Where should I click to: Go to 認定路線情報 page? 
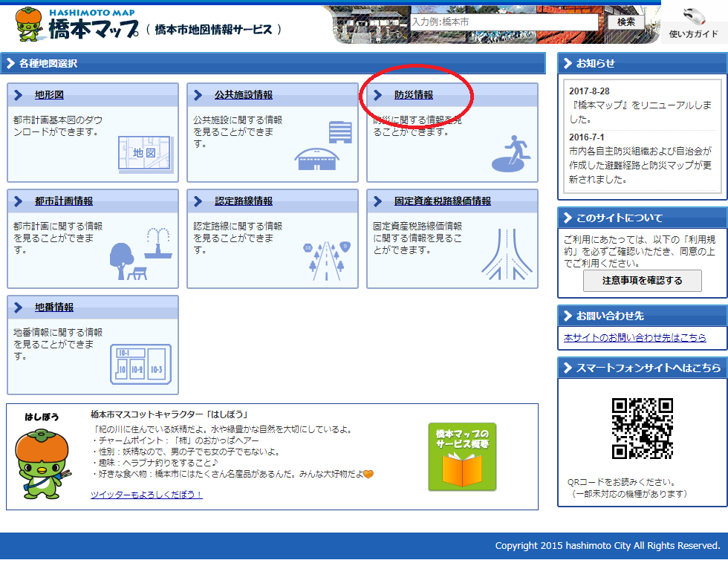tap(243, 201)
